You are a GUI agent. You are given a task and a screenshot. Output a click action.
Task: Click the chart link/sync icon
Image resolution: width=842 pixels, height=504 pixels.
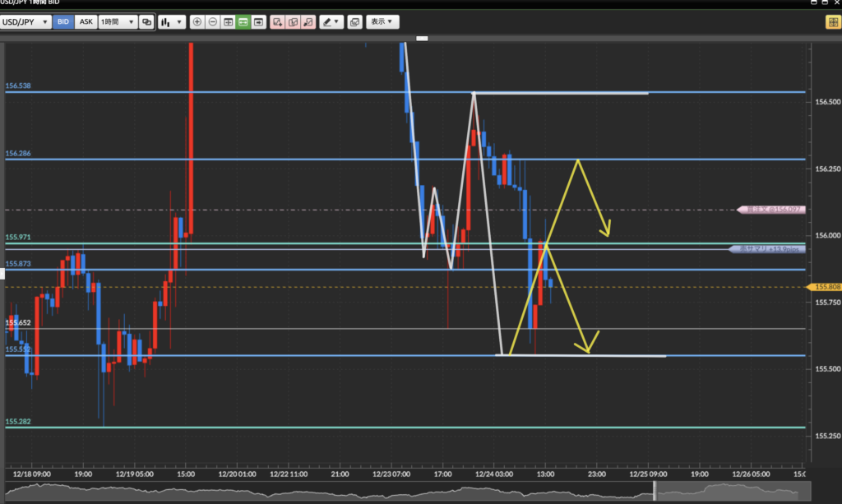click(x=146, y=22)
